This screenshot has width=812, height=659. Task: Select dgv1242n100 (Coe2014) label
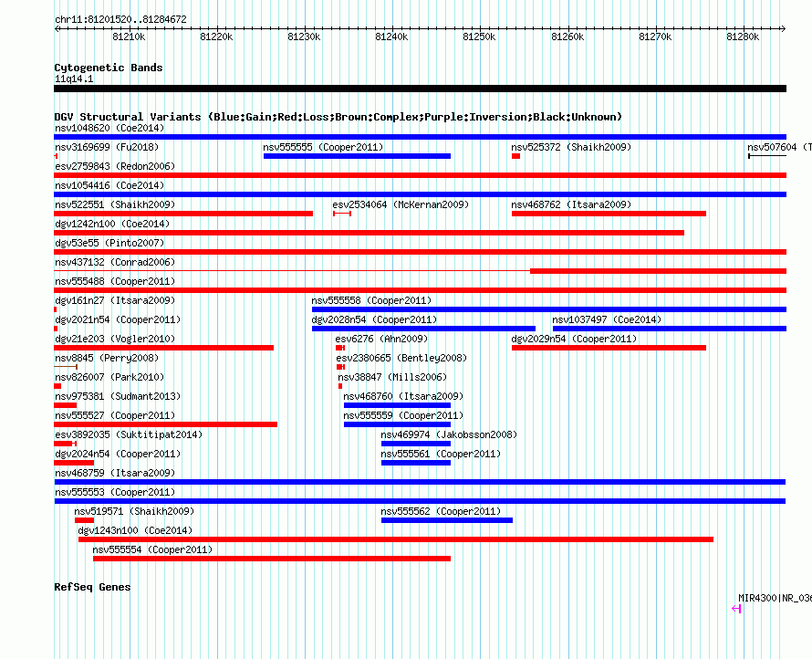(112, 224)
